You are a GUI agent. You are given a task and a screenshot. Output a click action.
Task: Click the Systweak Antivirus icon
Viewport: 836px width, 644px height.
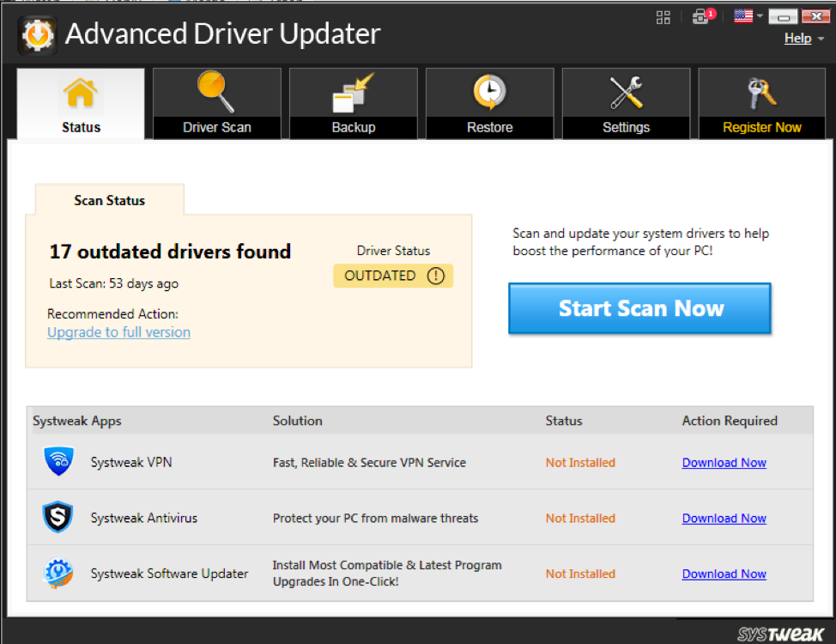58,517
